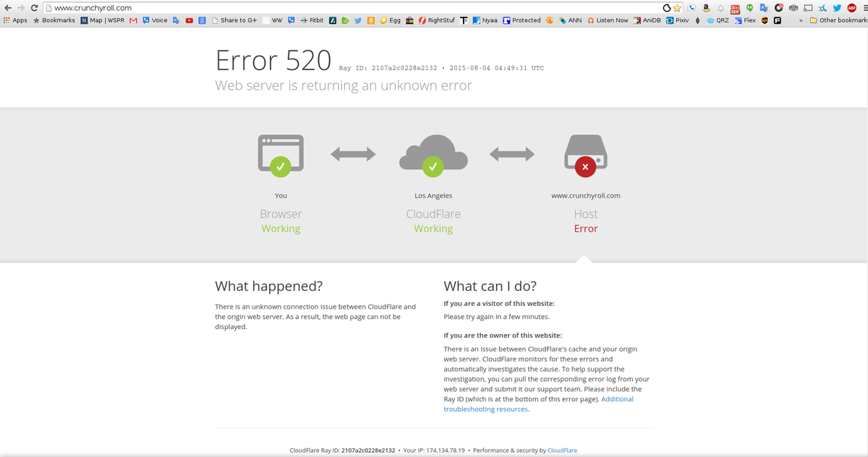Reload the crunchyroll.com page
This screenshot has width=868, height=457.
tap(33, 7)
